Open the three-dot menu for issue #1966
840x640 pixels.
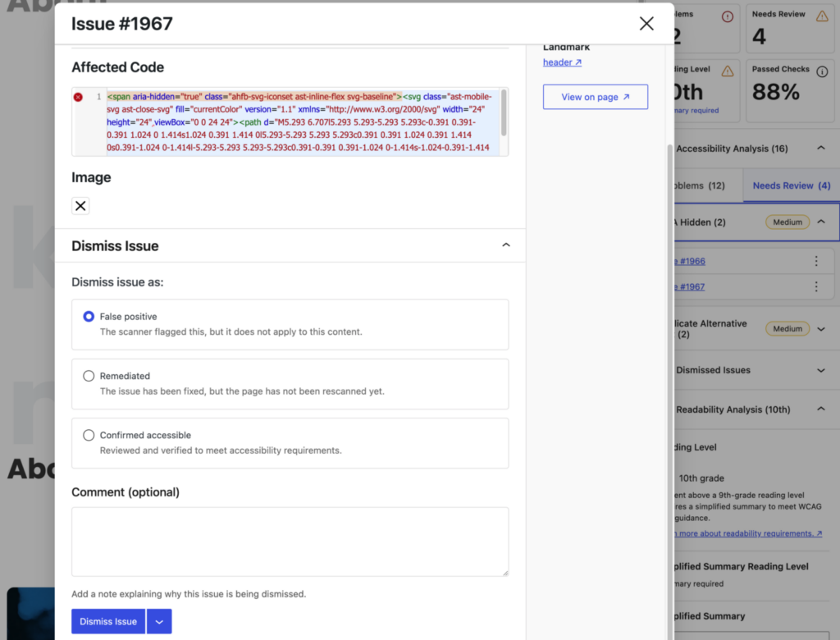[816, 260]
